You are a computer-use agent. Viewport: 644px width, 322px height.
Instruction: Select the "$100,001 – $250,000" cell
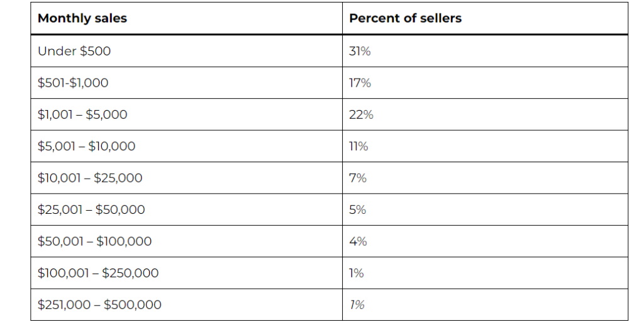[98, 273]
